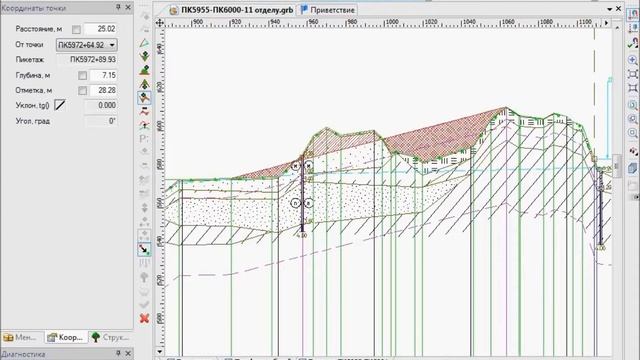The height and width of the screenshot is (360, 640).
Task: Click the red wavy line tool
Action: (x=144, y=111)
